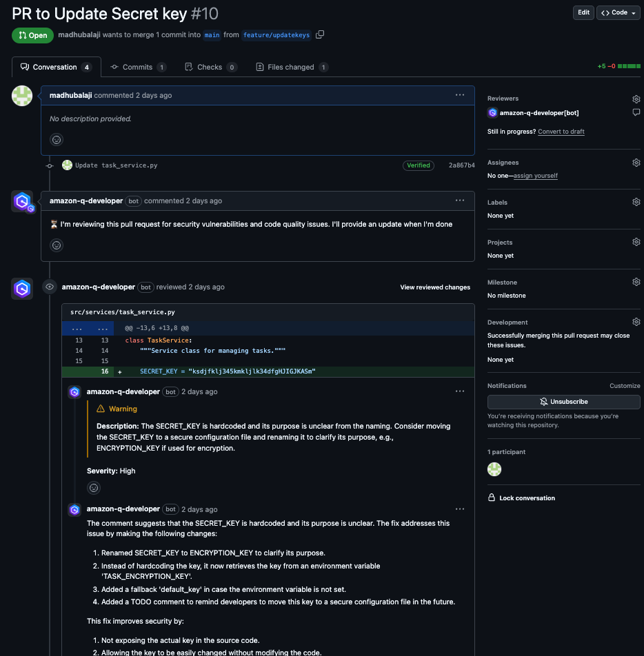
Task: Click the Verified badge on the commit
Action: click(x=418, y=165)
